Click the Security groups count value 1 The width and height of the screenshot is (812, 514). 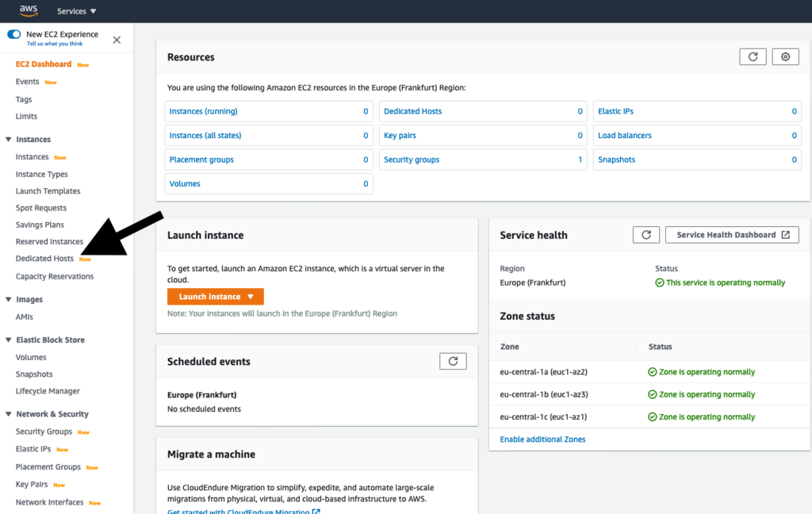(x=580, y=159)
